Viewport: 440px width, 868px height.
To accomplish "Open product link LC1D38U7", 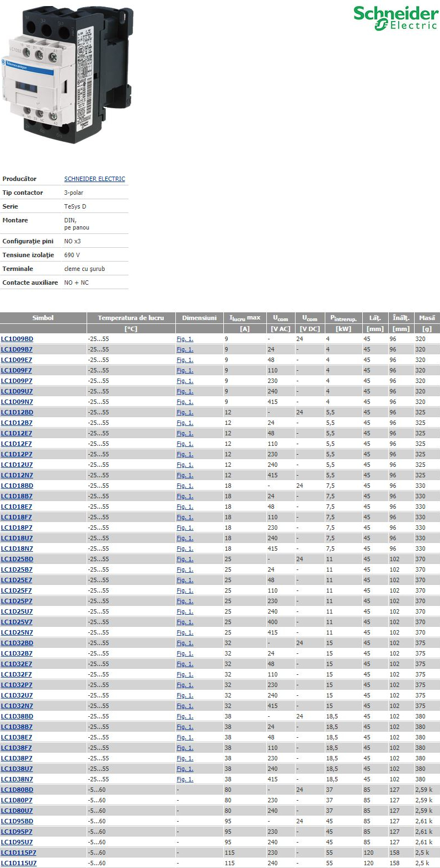I will [17, 769].
